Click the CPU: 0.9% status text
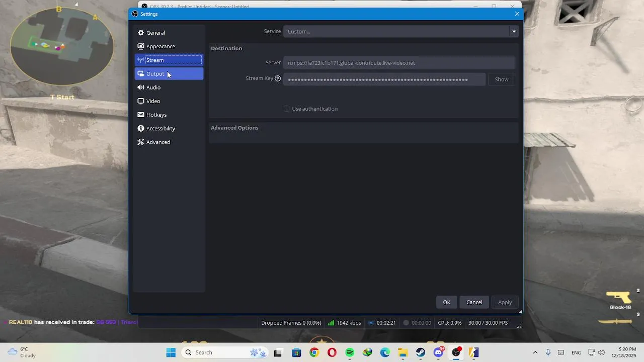 click(x=450, y=323)
